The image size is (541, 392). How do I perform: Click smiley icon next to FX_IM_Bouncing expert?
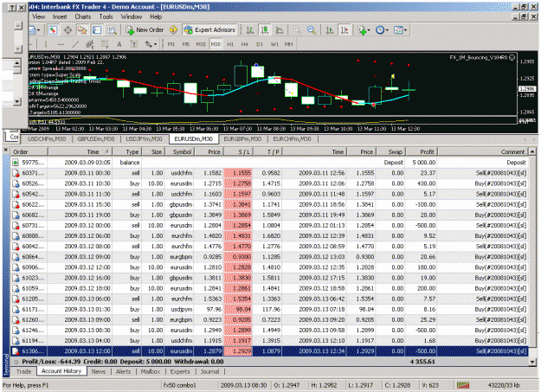pyautogui.click(x=512, y=57)
